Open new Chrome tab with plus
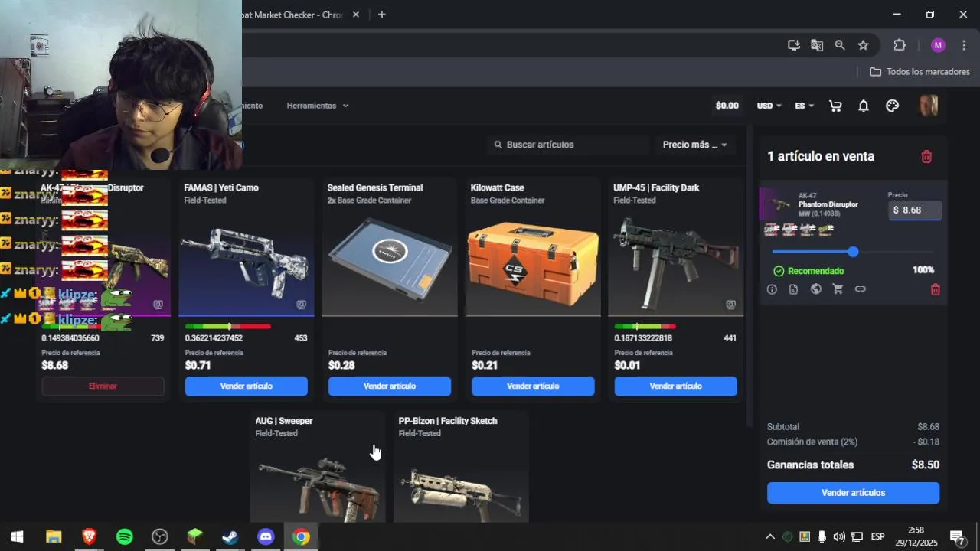 (x=381, y=15)
